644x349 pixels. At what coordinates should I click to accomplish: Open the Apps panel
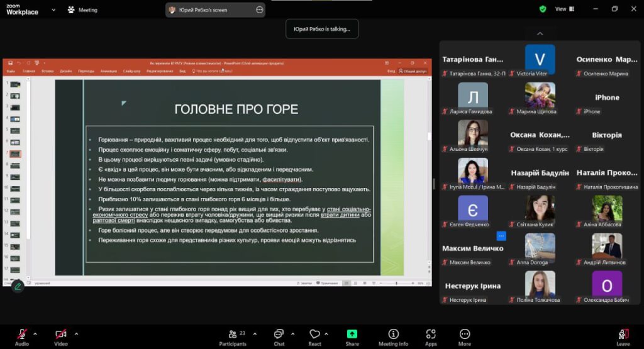click(x=431, y=336)
